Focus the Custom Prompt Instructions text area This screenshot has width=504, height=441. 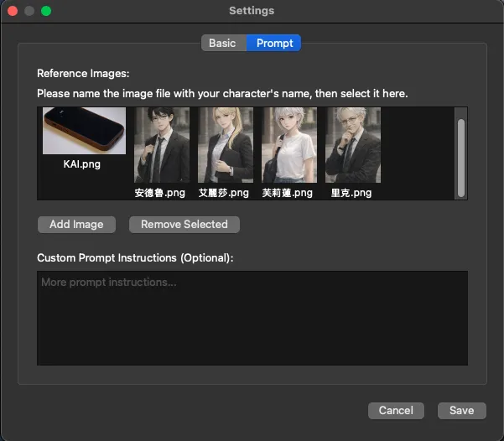click(x=252, y=318)
